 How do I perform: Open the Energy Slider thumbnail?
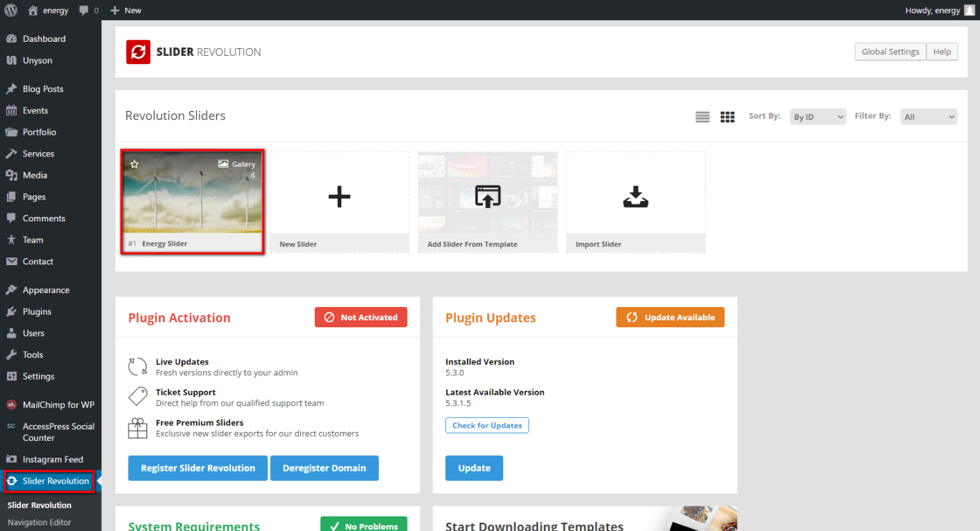click(192, 195)
